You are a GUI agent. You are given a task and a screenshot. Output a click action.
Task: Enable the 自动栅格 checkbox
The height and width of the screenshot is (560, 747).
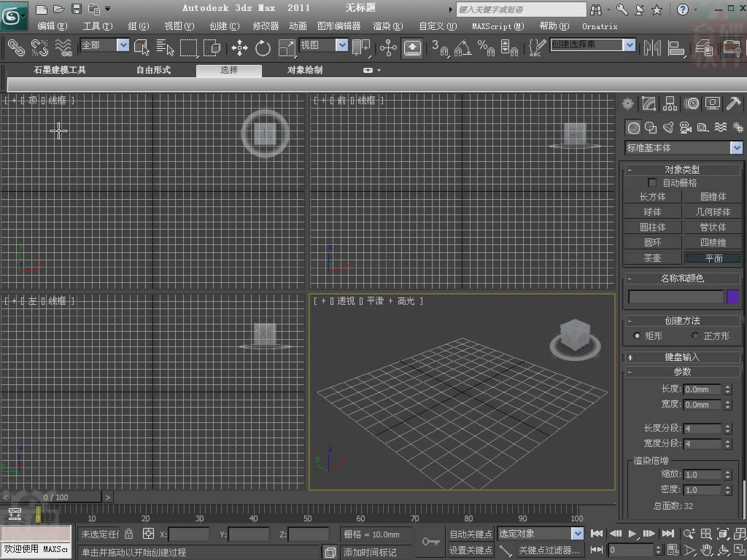pyautogui.click(x=652, y=183)
